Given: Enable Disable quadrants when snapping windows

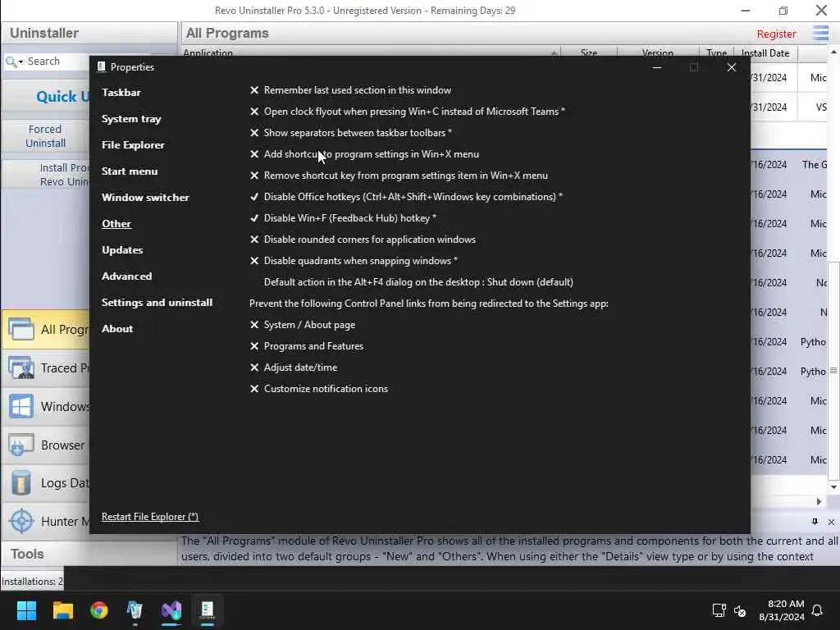Looking at the screenshot, I should click(354, 261).
